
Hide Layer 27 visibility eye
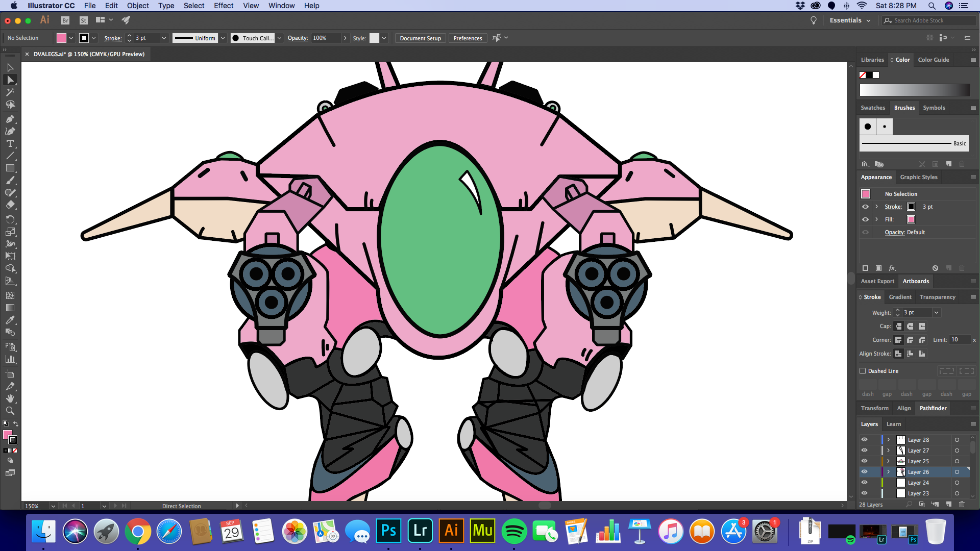[x=864, y=450]
